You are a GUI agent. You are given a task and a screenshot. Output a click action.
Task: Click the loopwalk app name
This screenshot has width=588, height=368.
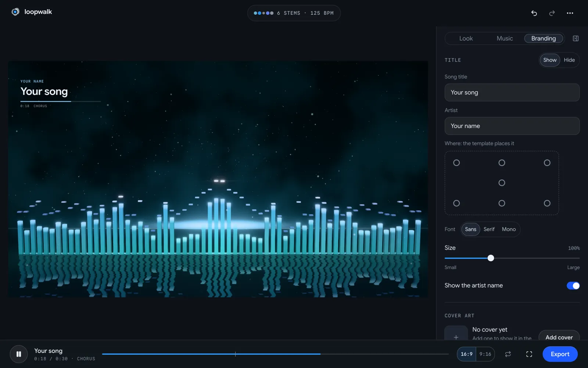coord(38,12)
